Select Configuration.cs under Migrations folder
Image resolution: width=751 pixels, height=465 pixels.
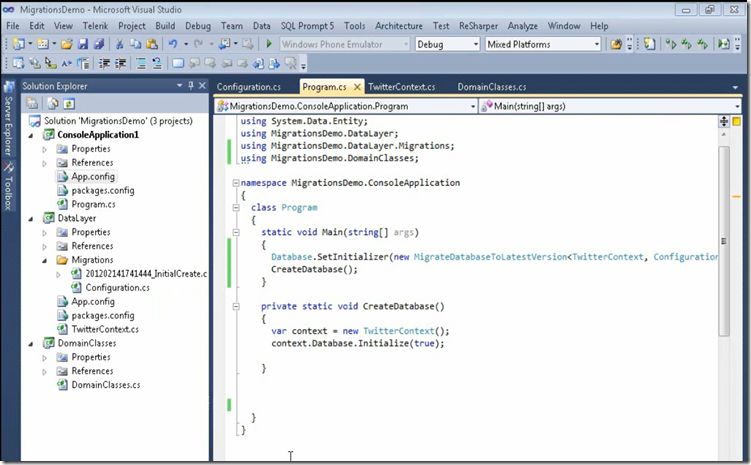pos(117,287)
